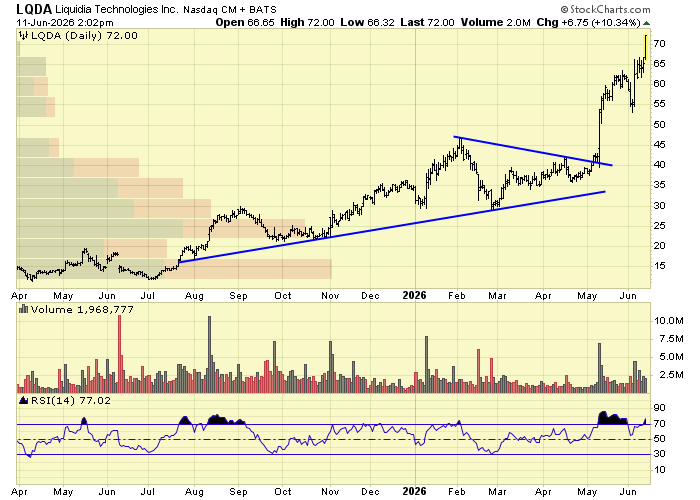This screenshot has height=500, width=700.
Task: Click the green up-arrow change indicator
Action: point(646,23)
